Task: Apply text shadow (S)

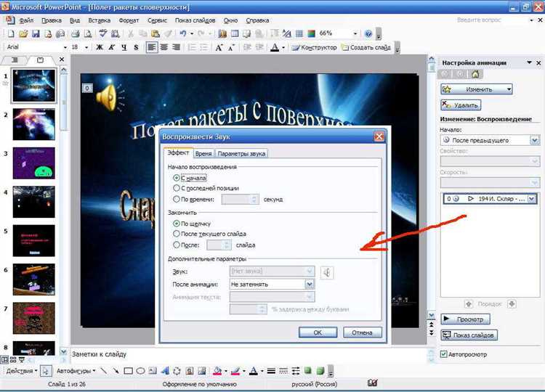Action: click(136, 47)
